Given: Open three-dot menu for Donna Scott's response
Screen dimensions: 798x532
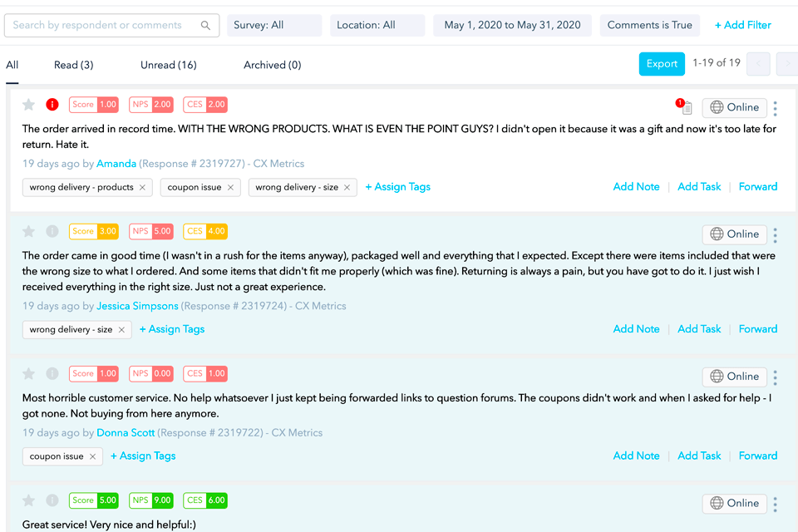Looking at the screenshot, I should point(775,377).
